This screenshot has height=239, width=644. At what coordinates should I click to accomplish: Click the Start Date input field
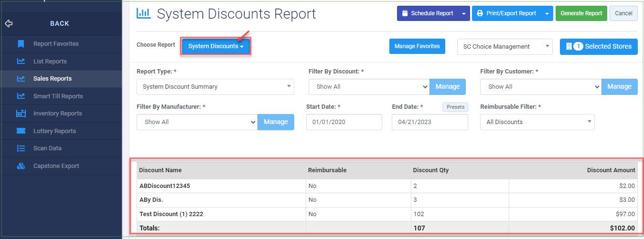click(344, 122)
